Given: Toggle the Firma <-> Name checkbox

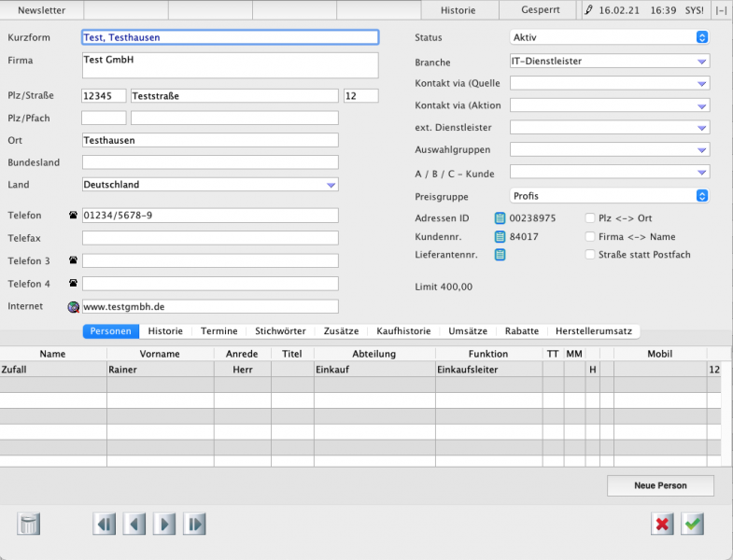Looking at the screenshot, I should tap(590, 237).
